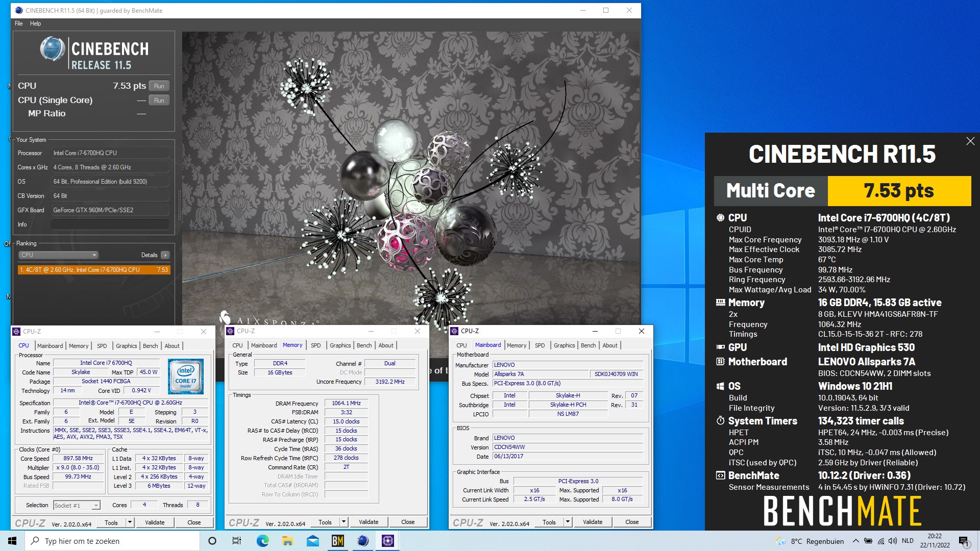Click the BIOS date 06/13/2017 field
The image size is (980, 551).
(567, 457)
